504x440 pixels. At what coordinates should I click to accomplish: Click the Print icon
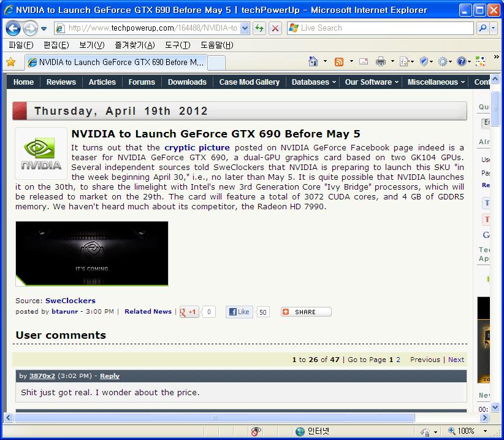381,61
